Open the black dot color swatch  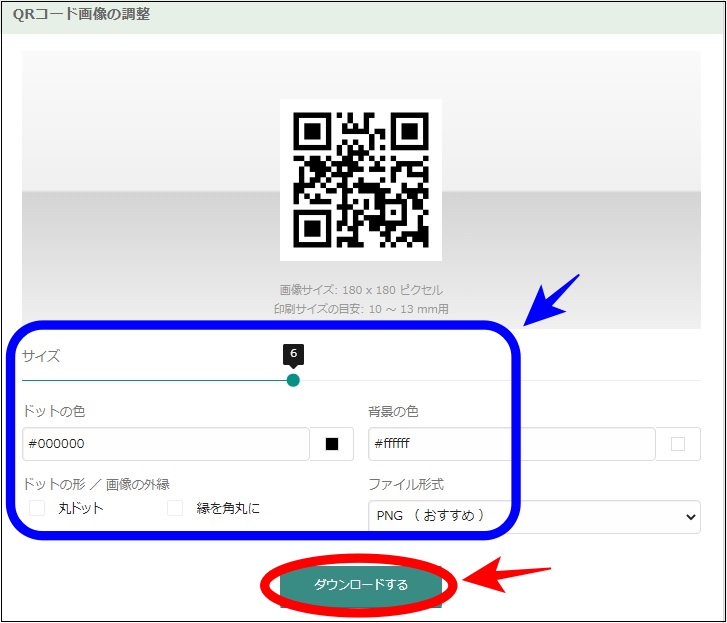point(332,444)
